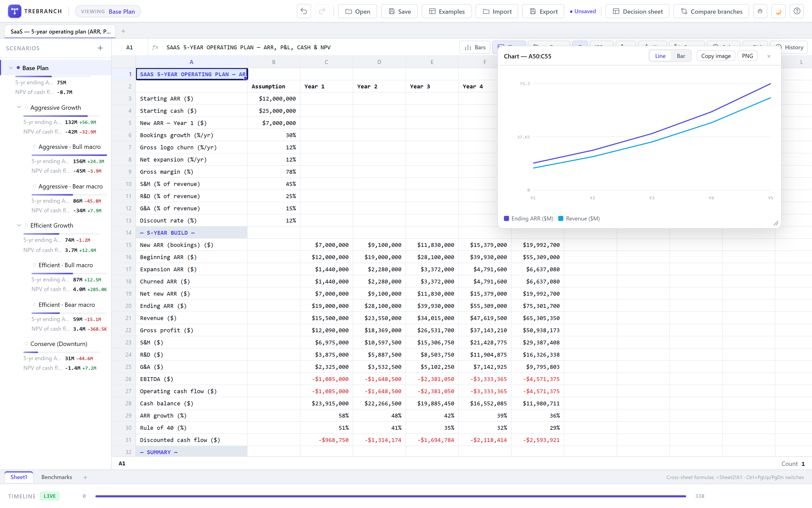Activate Aggressive · Bull macro scenario circle
The height and width of the screenshot is (508, 812).
click(34, 147)
